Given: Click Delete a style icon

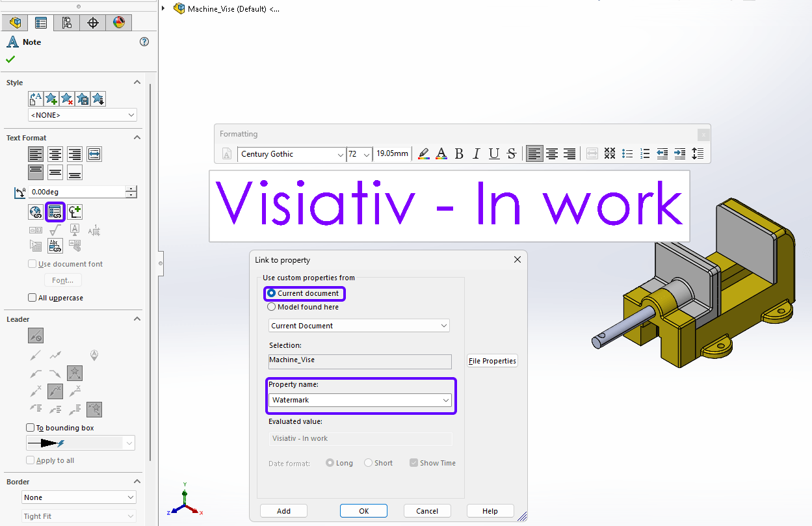Looking at the screenshot, I should pos(67,99).
